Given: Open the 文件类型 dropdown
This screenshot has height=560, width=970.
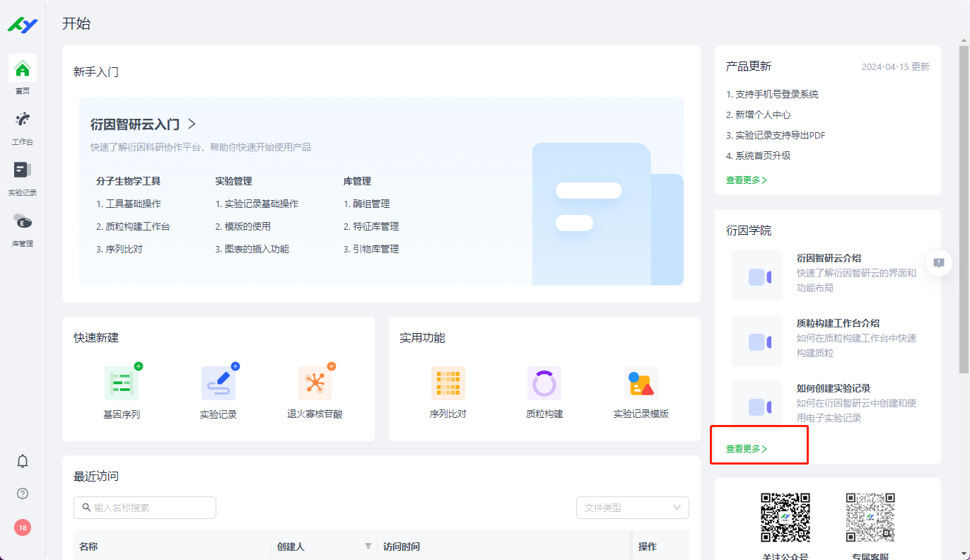Looking at the screenshot, I should pyautogui.click(x=631, y=508).
